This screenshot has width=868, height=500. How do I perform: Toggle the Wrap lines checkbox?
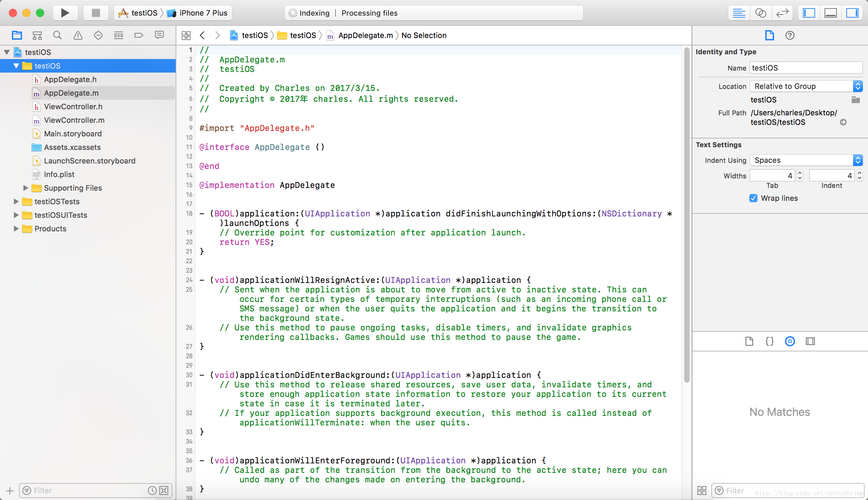tap(753, 198)
